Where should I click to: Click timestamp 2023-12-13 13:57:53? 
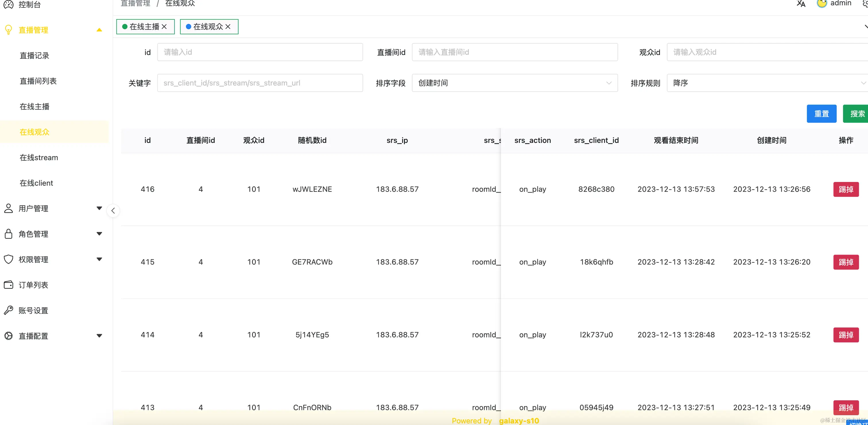(676, 189)
